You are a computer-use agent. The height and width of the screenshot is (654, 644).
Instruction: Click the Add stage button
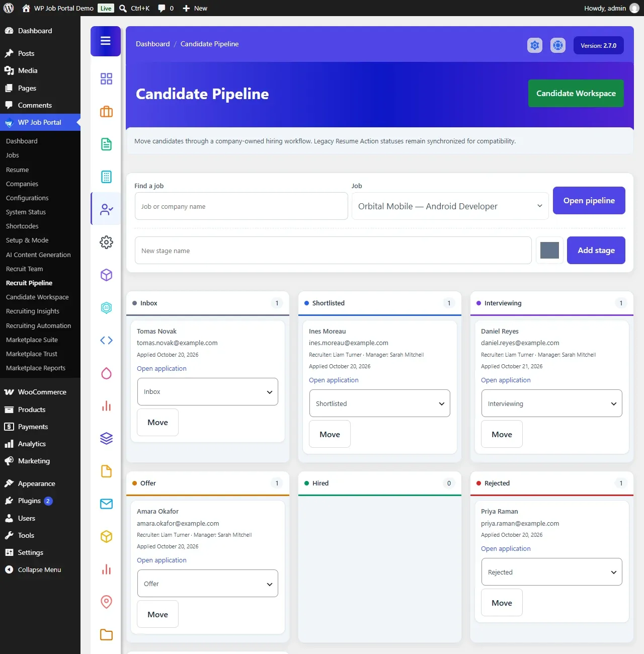click(596, 250)
